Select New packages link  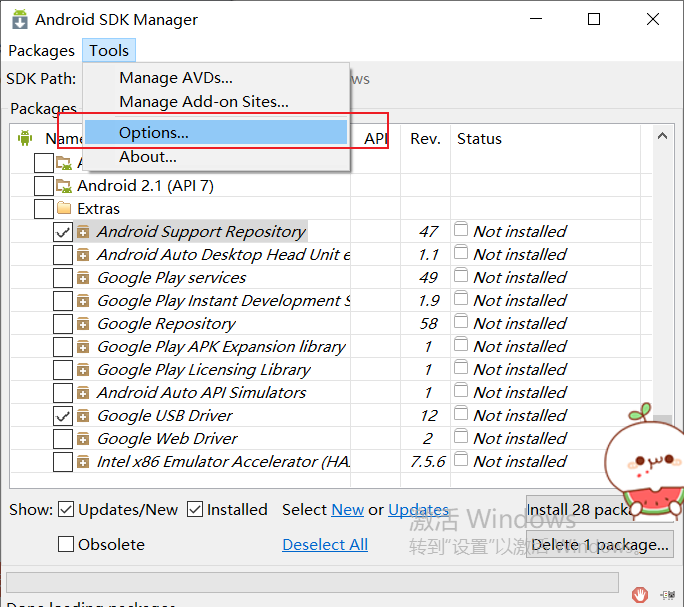click(347, 510)
